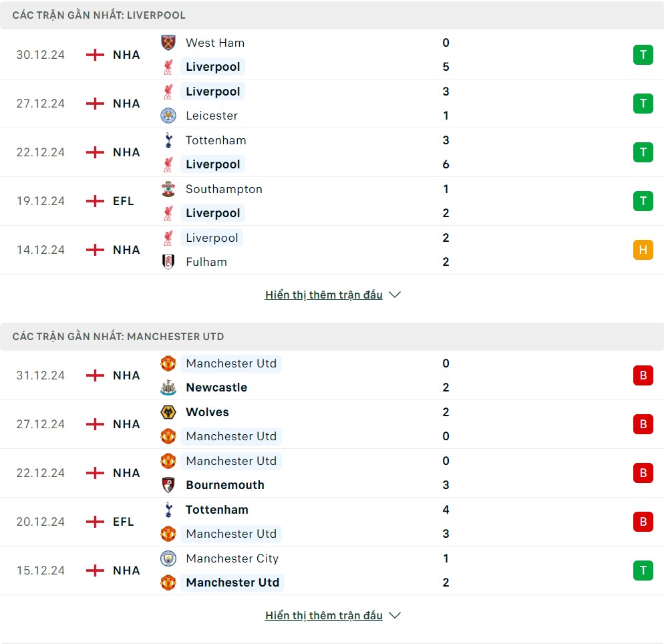The width and height of the screenshot is (664, 644).
Task: Click the Manchester City club crest
Action: pyautogui.click(x=168, y=558)
